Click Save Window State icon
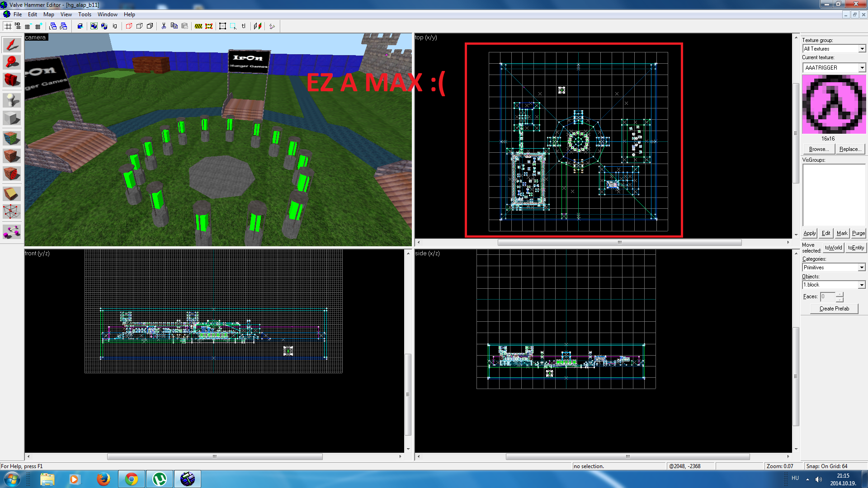 click(63, 26)
